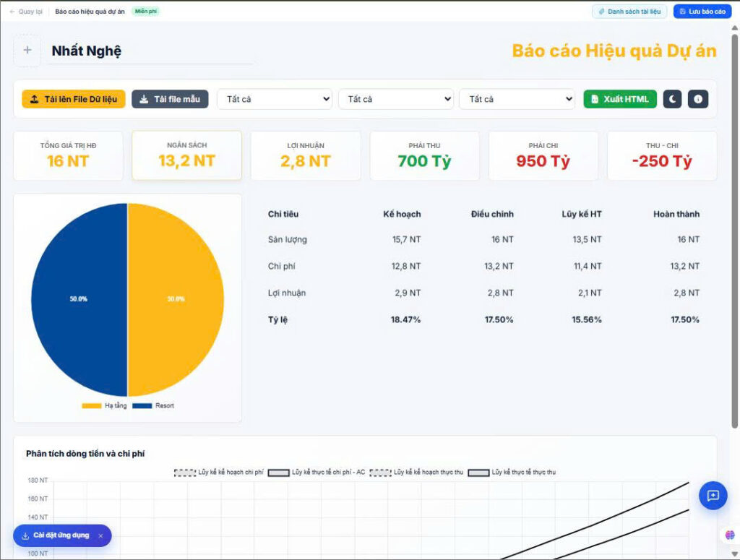Image resolution: width=740 pixels, height=560 pixels.
Task: Open the first 'Tất cả' filter dropdown
Action: coord(275,99)
